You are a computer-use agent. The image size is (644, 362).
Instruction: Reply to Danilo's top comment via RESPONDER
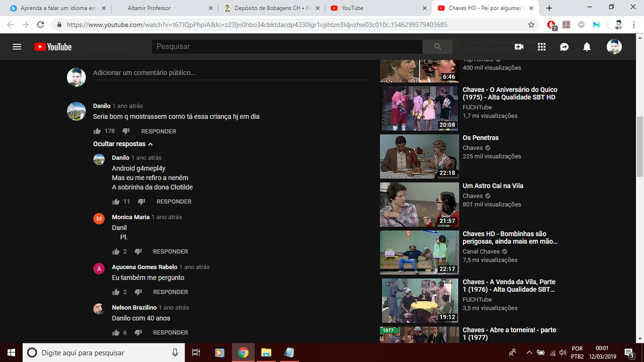(x=158, y=131)
